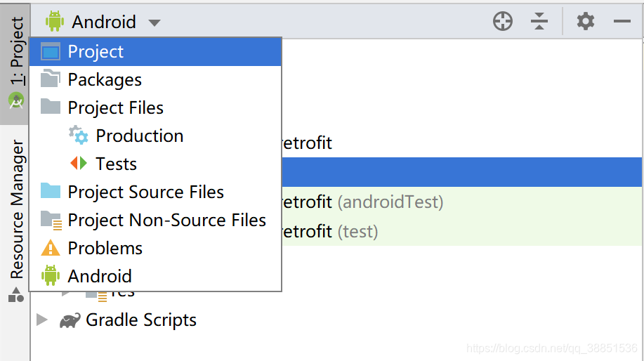
Task: Click the Select Opened File crosshair icon
Action: [503, 21]
